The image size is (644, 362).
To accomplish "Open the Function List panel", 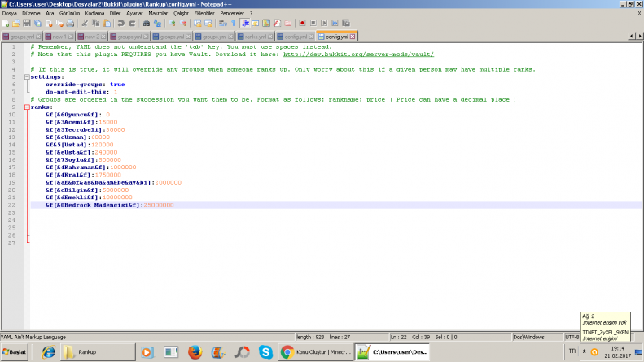I will (x=278, y=24).
